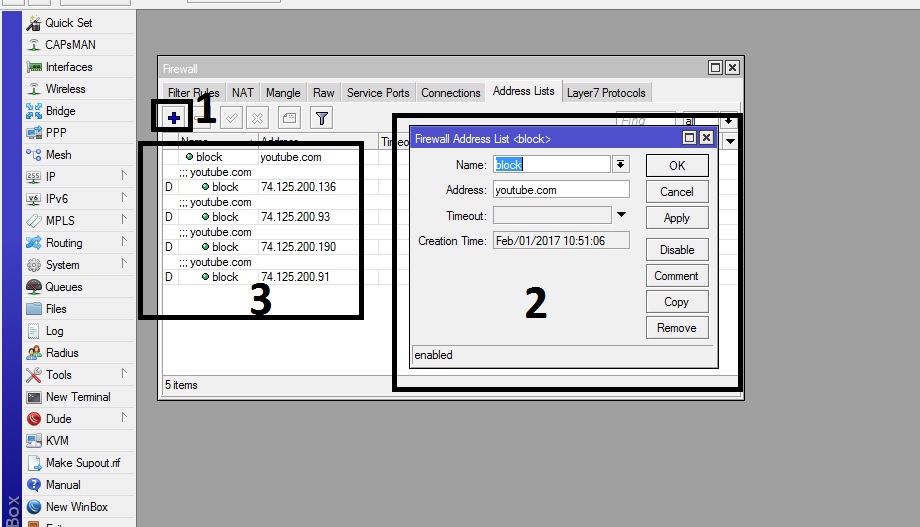Open the IP menu in sidebar
The width and height of the screenshot is (920, 527).
(x=79, y=177)
